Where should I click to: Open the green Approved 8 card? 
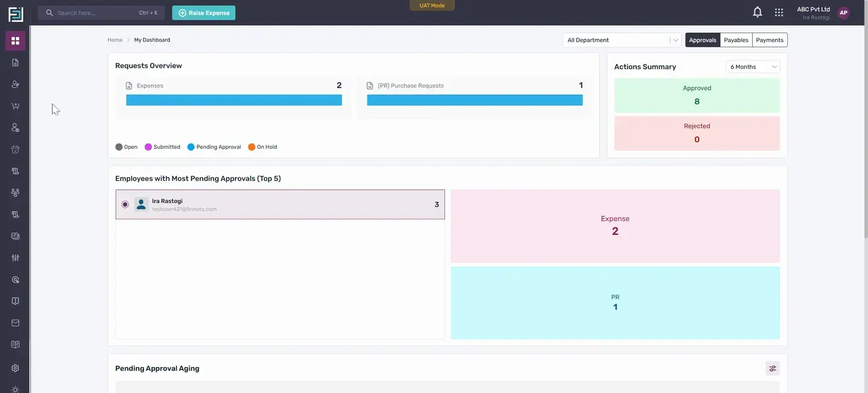point(697,95)
